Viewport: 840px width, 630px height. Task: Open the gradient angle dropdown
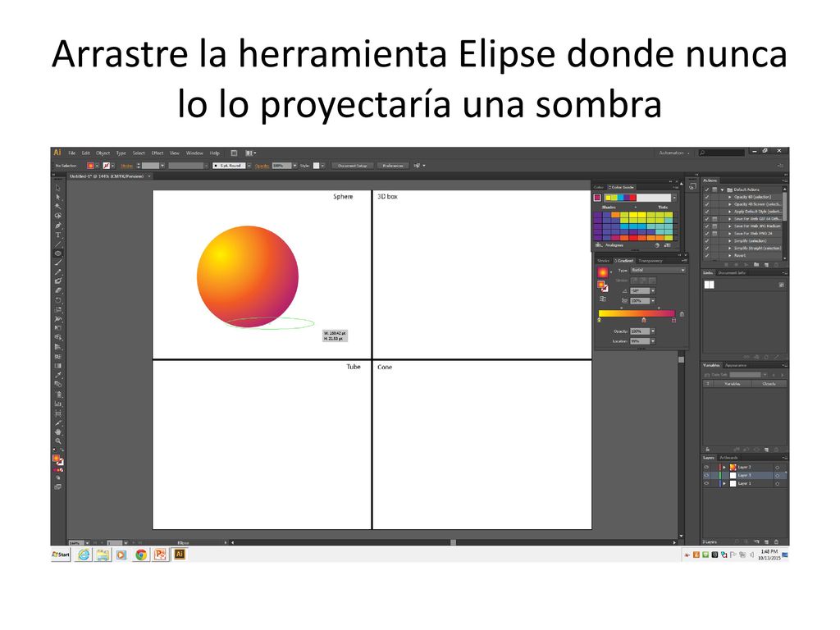[x=653, y=290]
